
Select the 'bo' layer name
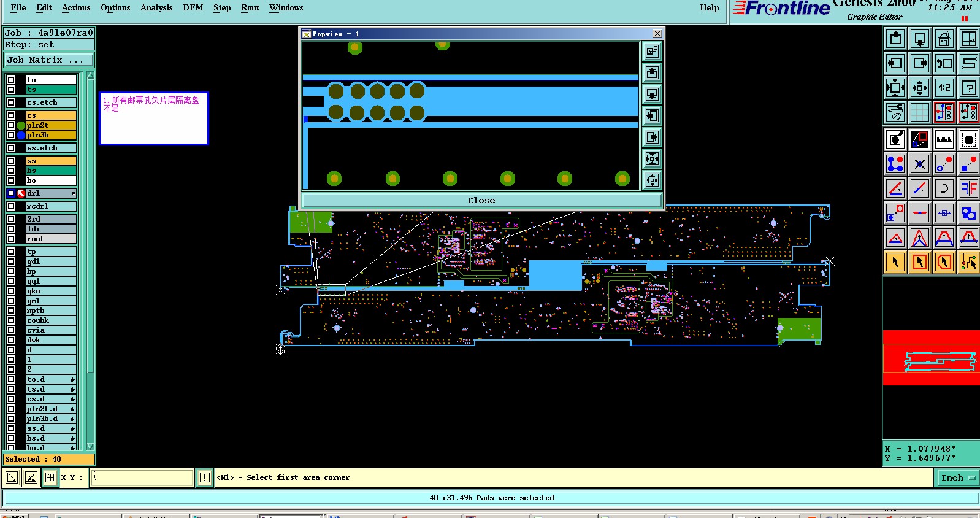(52, 180)
